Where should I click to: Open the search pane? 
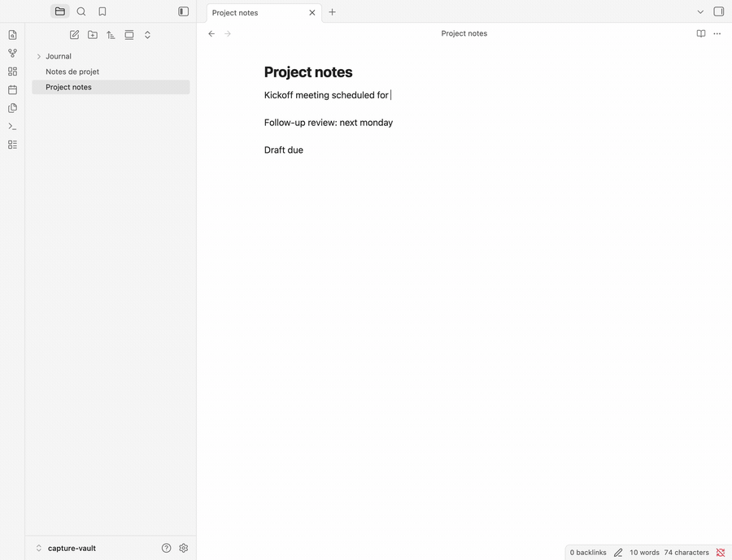[x=81, y=11]
